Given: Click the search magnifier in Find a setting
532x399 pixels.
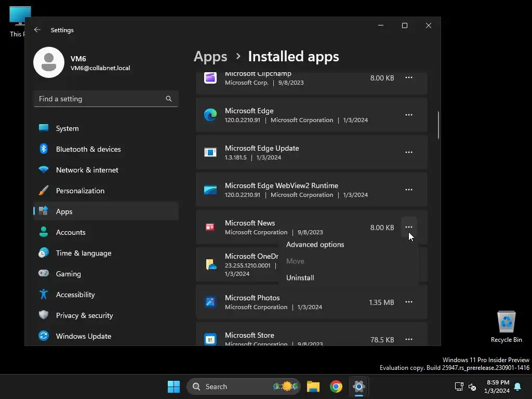Looking at the screenshot, I should click(169, 99).
